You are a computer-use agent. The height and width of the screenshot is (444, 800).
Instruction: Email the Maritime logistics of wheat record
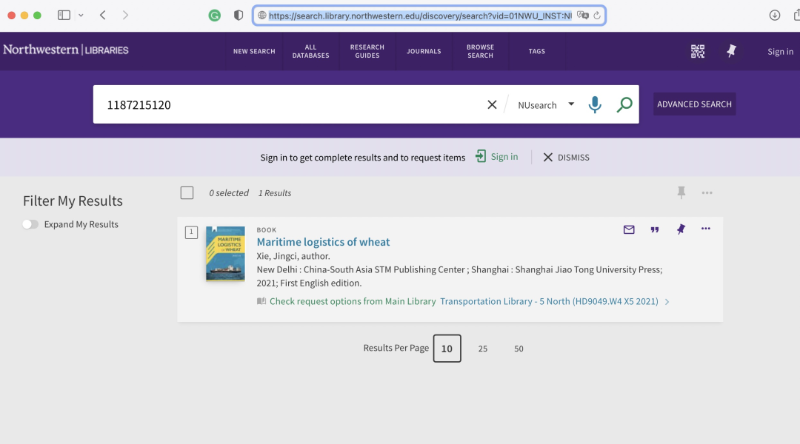pyautogui.click(x=629, y=230)
